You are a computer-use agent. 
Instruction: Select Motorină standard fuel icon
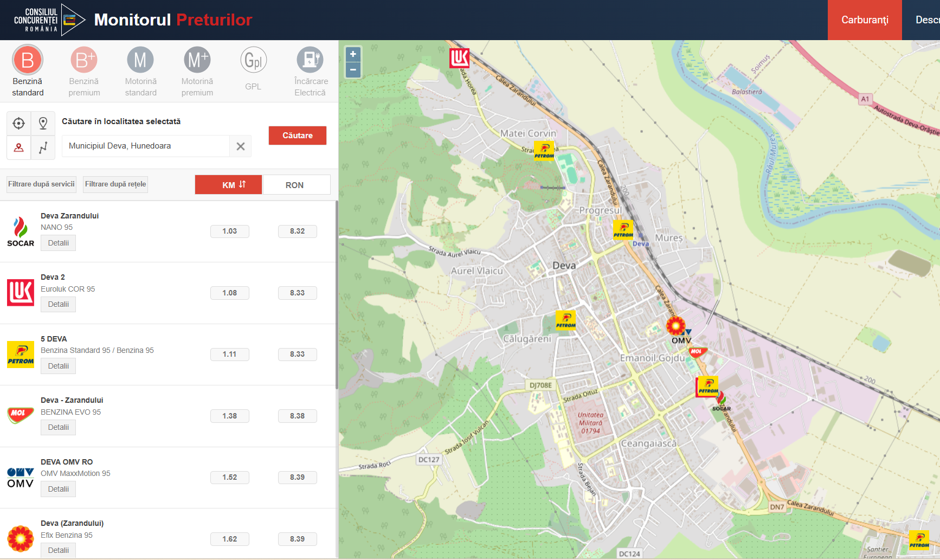click(x=140, y=60)
